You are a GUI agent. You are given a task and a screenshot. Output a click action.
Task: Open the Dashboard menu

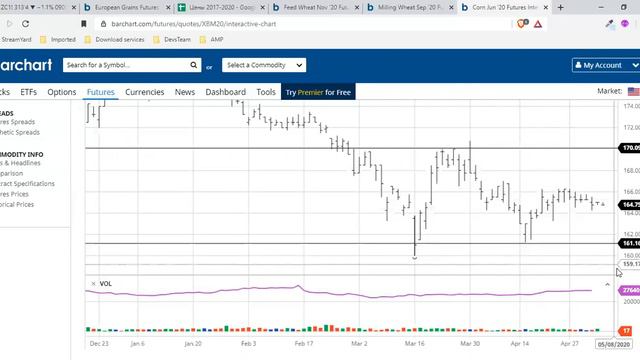pyautogui.click(x=226, y=92)
